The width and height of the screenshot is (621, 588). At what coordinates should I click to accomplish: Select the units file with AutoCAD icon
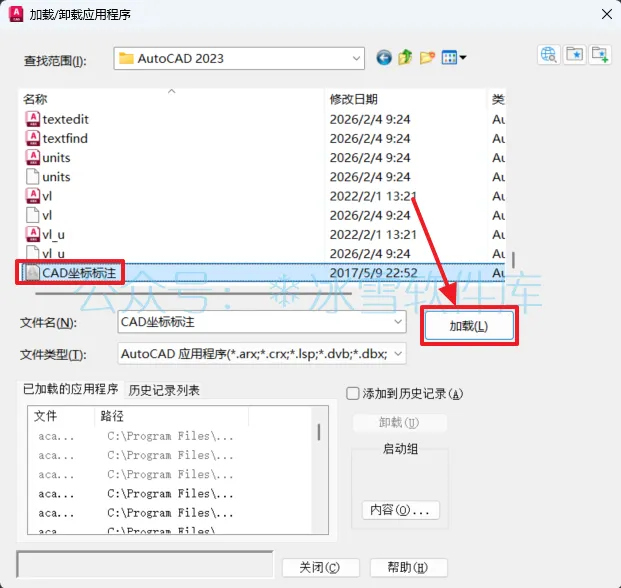pyautogui.click(x=32, y=157)
